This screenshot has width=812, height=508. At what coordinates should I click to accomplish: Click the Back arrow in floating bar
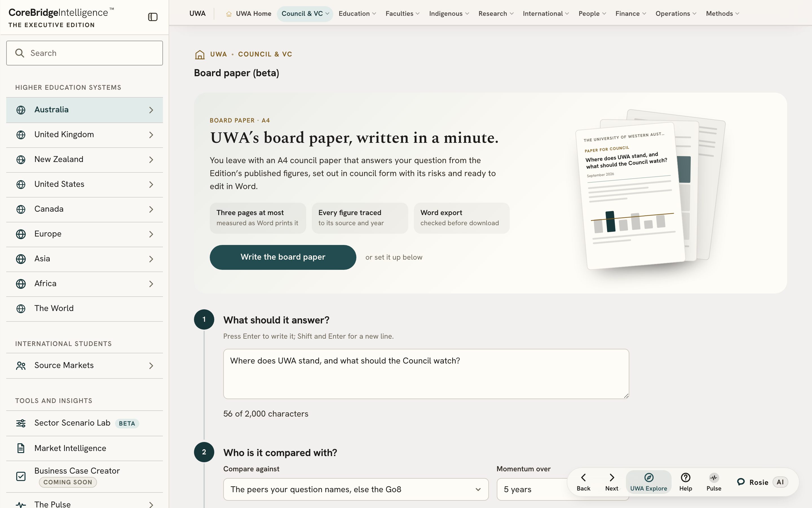[x=584, y=478]
